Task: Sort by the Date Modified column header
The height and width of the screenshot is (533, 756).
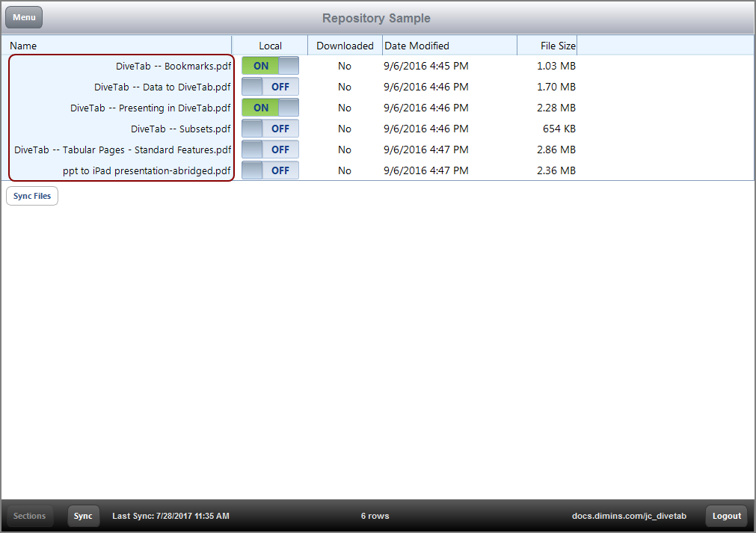Action: tap(450, 46)
